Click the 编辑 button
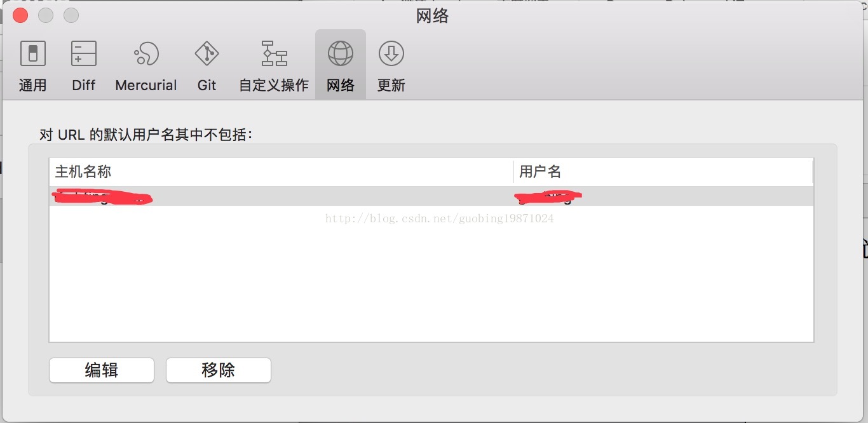The width and height of the screenshot is (868, 423). pyautogui.click(x=102, y=370)
